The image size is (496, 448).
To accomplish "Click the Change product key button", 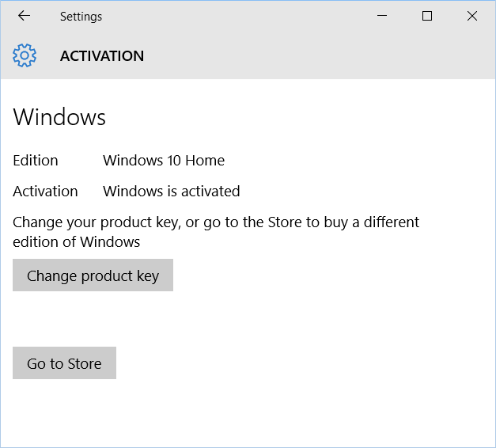I will click(x=93, y=275).
